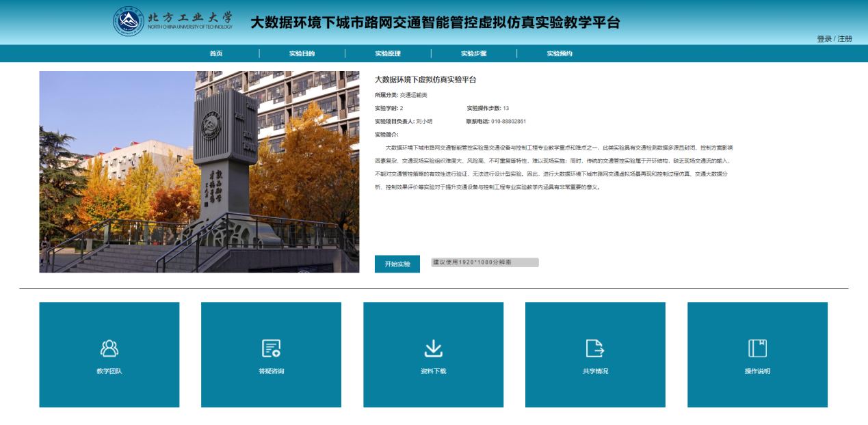The height and width of the screenshot is (425, 868).
Task: Click the campus monument photo
Action: tap(199, 172)
